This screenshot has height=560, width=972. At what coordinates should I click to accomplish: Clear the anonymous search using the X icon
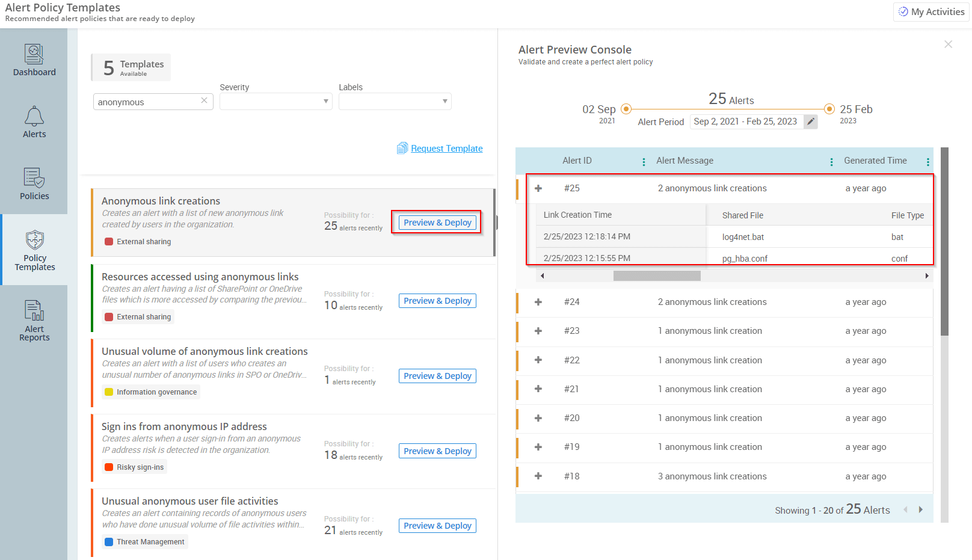click(204, 100)
